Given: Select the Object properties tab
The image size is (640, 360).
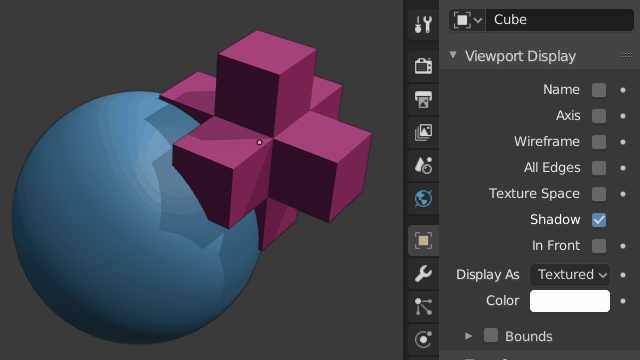Looking at the screenshot, I should [423, 240].
